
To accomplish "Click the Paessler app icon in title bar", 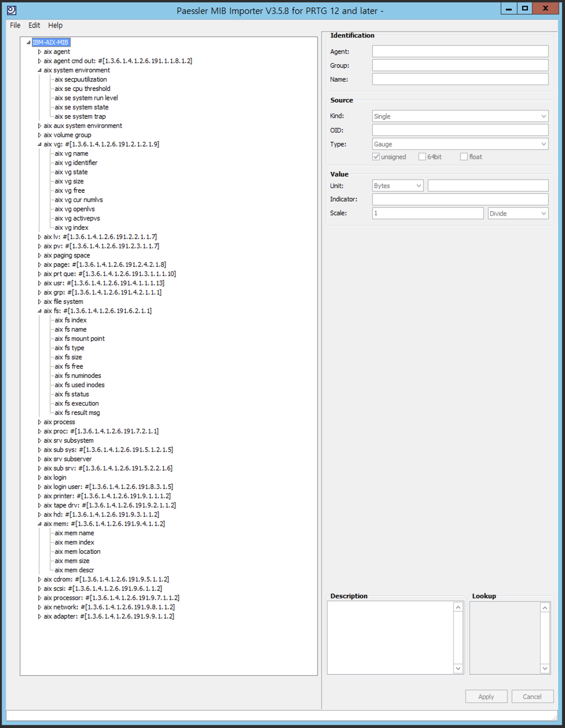I will pyautogui.click(x=12, y=10).
